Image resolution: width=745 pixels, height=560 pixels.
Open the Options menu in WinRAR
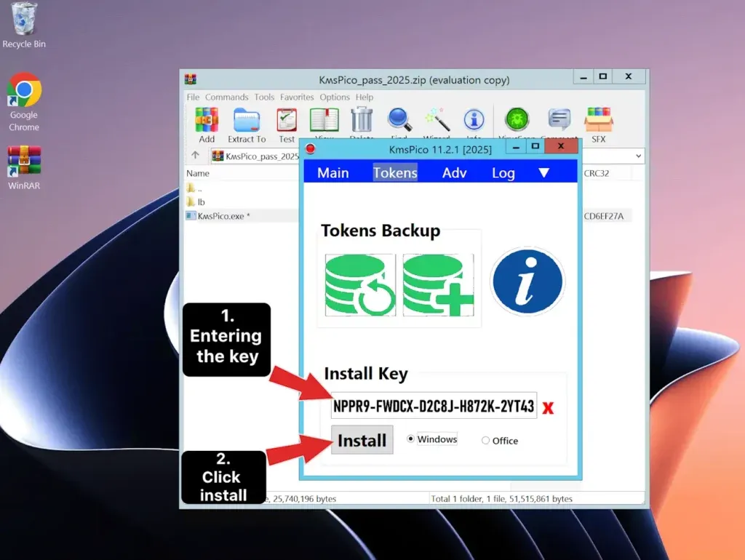(335, 97)
